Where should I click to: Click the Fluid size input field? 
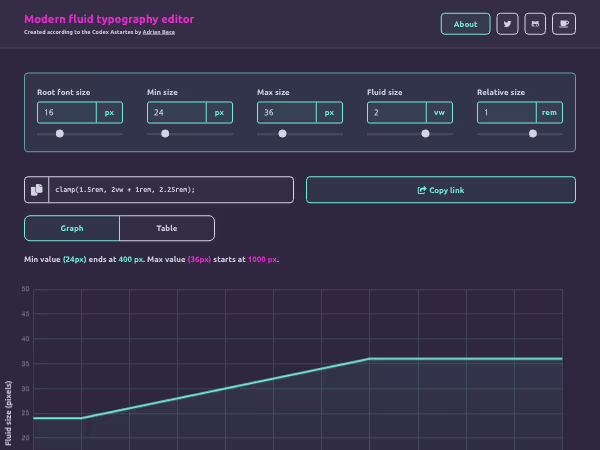click(397, 112)
